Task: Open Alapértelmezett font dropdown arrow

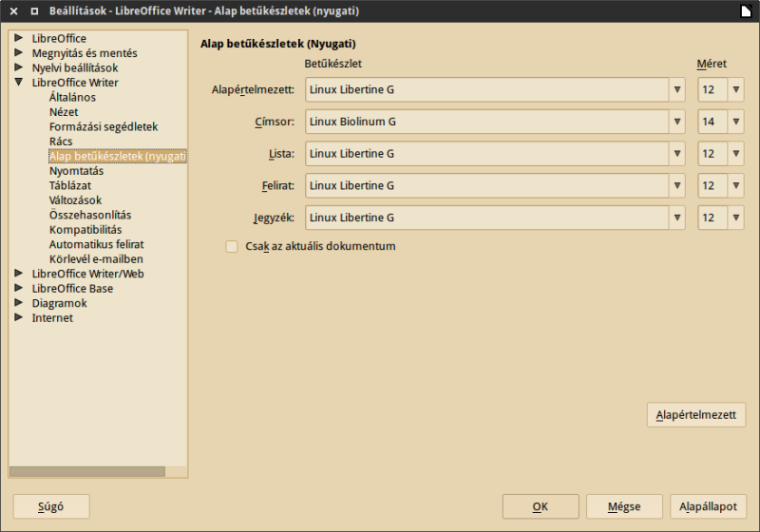Action: tap(677, 89)
